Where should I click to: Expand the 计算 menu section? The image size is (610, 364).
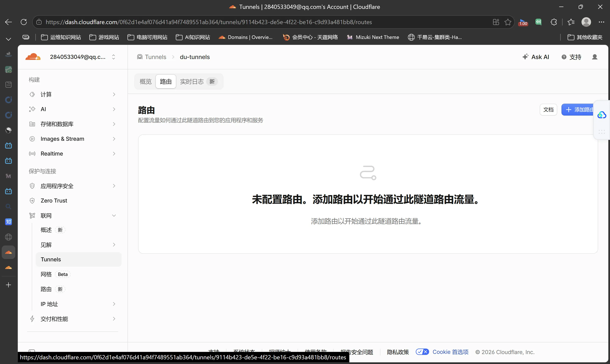point(72,94)
